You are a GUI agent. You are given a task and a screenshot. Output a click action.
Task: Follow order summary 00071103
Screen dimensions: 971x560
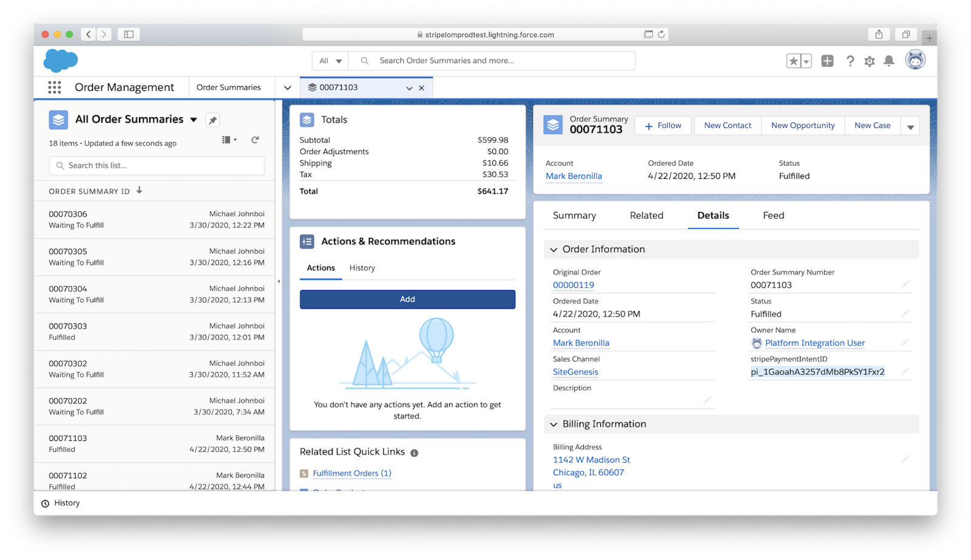coord(662,126)
